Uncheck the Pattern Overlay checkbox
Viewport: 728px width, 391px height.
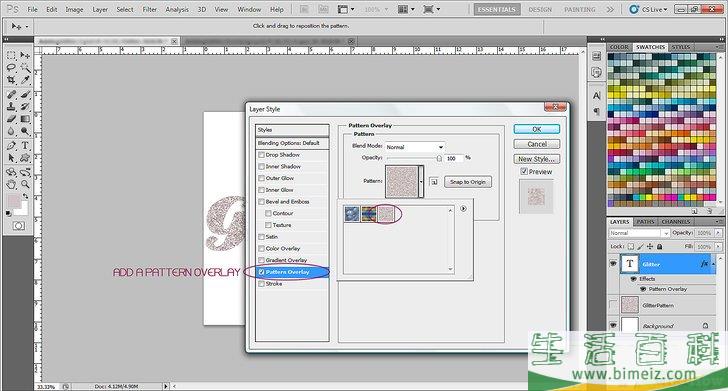(x=261, y=272)
